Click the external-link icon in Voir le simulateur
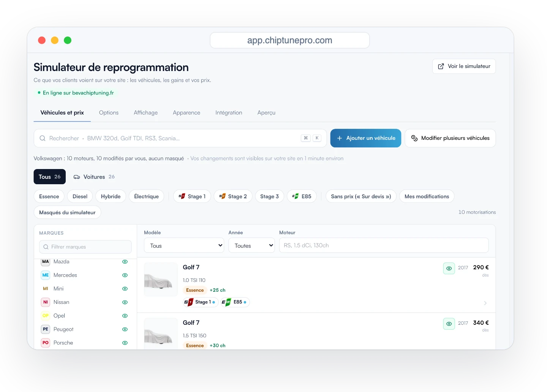This screenshot has height=392, width=547. pos(441,66)
